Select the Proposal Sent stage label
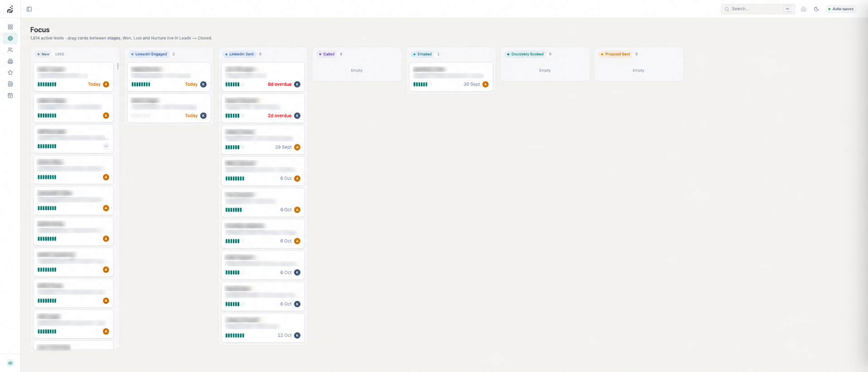868x372 pixels. point(615,54)
